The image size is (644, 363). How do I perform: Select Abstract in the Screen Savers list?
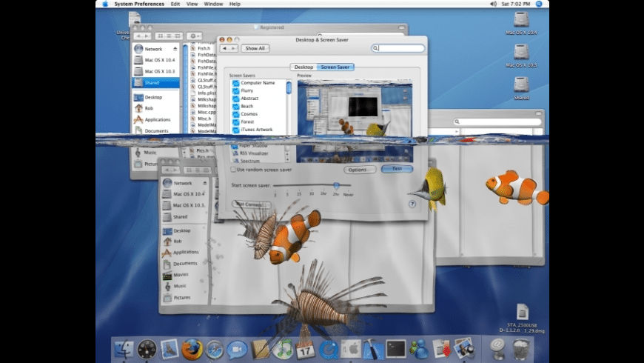[249, 99]
